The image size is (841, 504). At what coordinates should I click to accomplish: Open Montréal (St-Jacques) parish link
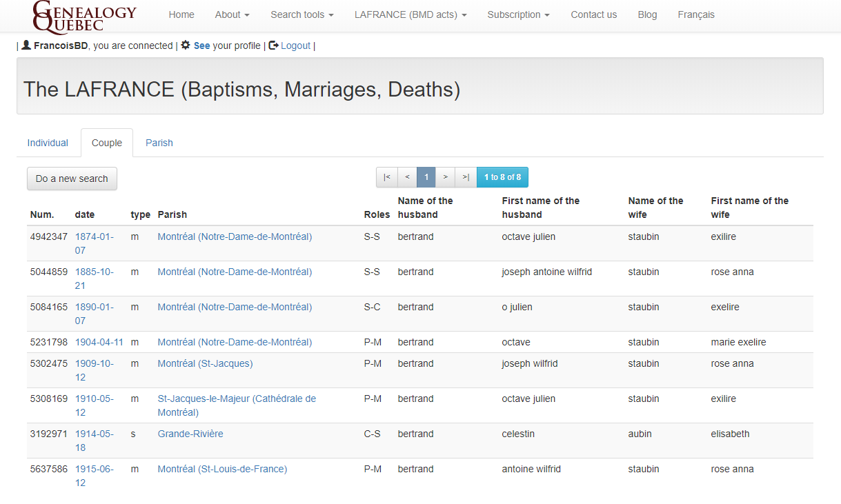(205, 363)
